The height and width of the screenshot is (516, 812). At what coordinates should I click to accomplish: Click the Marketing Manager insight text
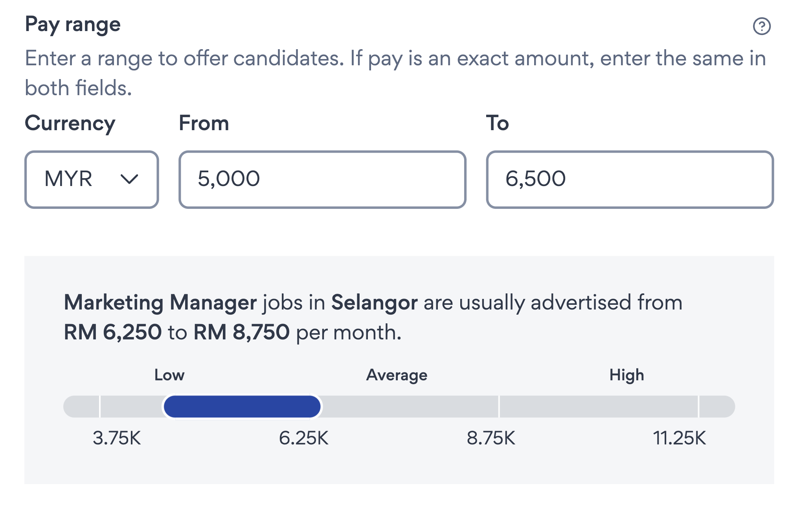[160, 302]
